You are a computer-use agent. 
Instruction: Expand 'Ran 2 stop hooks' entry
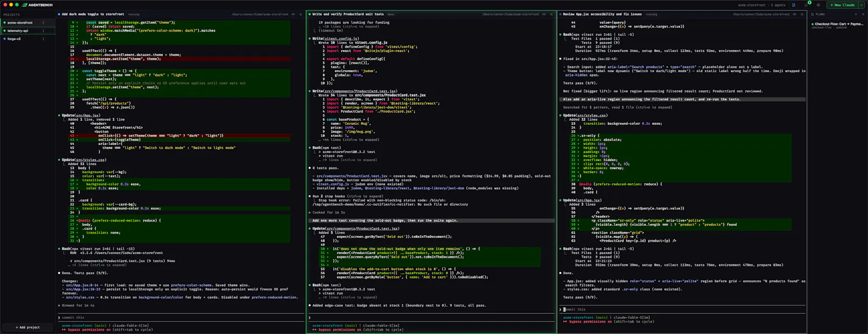click(348, 196)
